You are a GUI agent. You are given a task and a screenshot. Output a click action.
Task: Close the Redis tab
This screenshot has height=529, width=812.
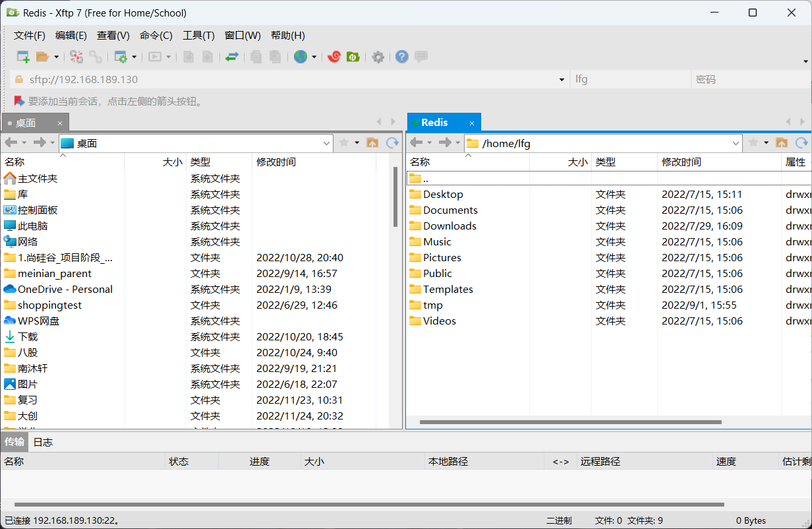(x=472, y=123)
